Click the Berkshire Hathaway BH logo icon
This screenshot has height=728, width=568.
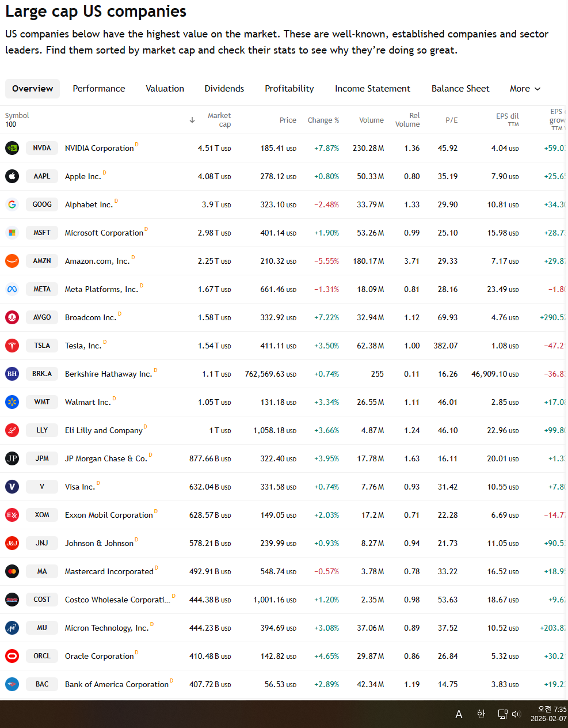point(12,374)
